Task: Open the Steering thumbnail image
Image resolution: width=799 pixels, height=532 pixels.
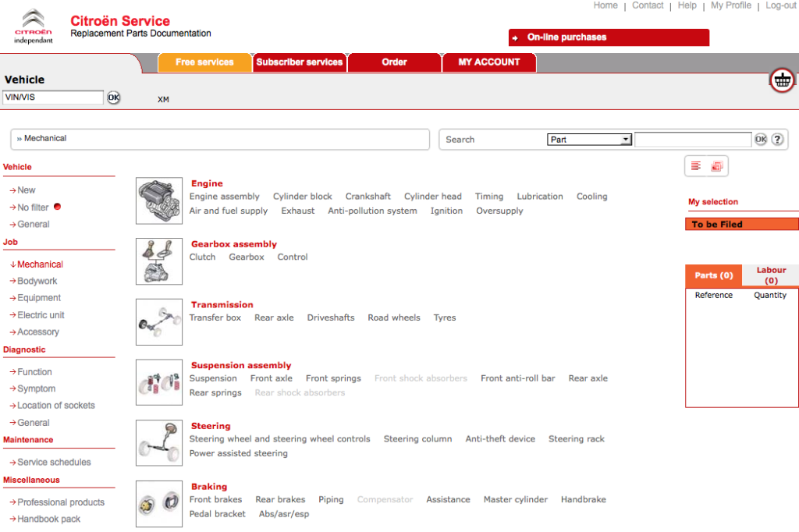Action: 159,443
